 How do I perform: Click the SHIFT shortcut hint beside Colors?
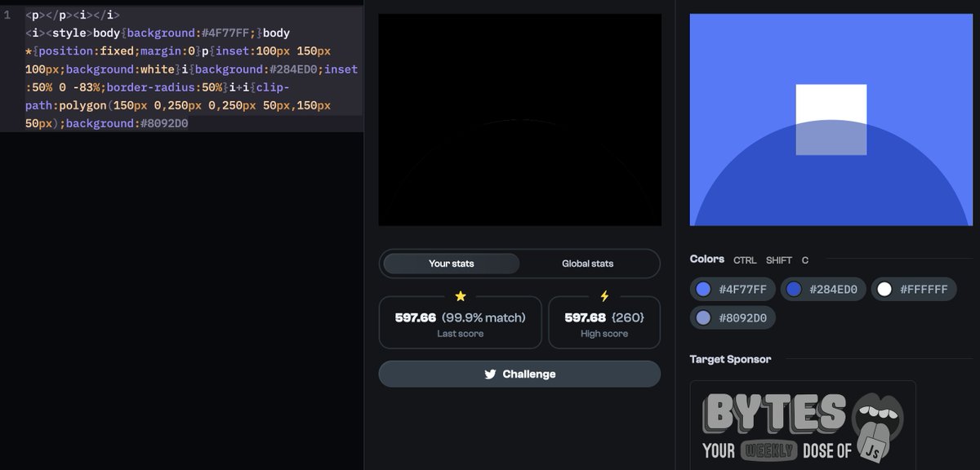(x=778, y=260)
